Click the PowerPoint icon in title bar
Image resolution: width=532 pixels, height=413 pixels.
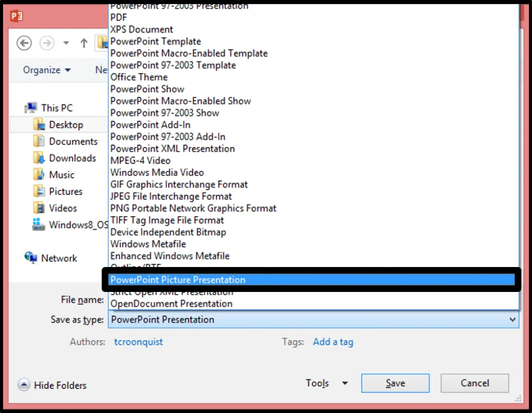coord(17,16)
